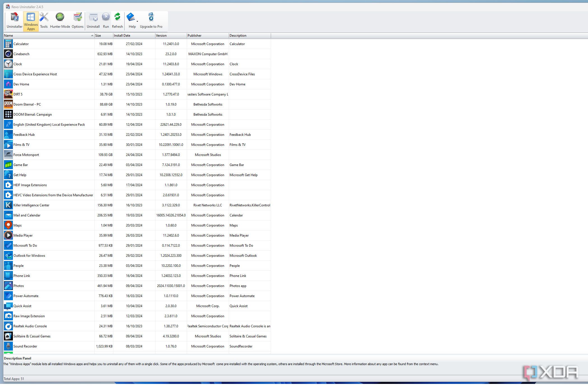Select the Game Bar icon
This screenshot has width=588, height=392.
click(8, 165)
